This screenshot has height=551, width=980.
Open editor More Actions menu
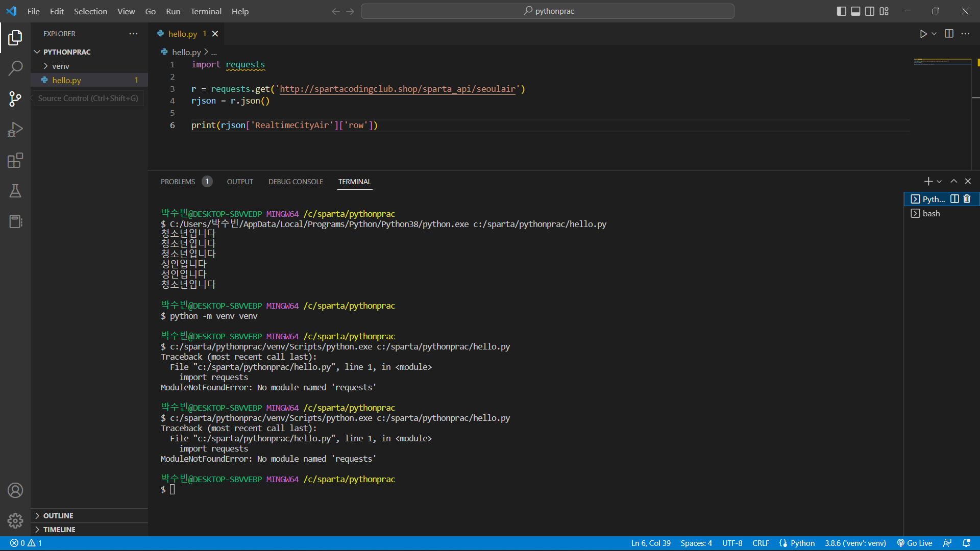[x=965, y=34]
